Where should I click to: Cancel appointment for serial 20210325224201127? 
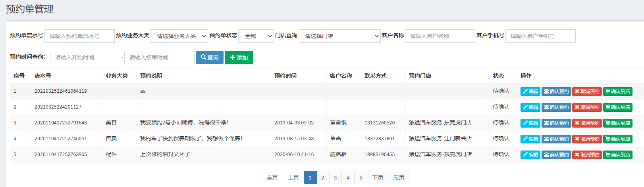(587, 107)
